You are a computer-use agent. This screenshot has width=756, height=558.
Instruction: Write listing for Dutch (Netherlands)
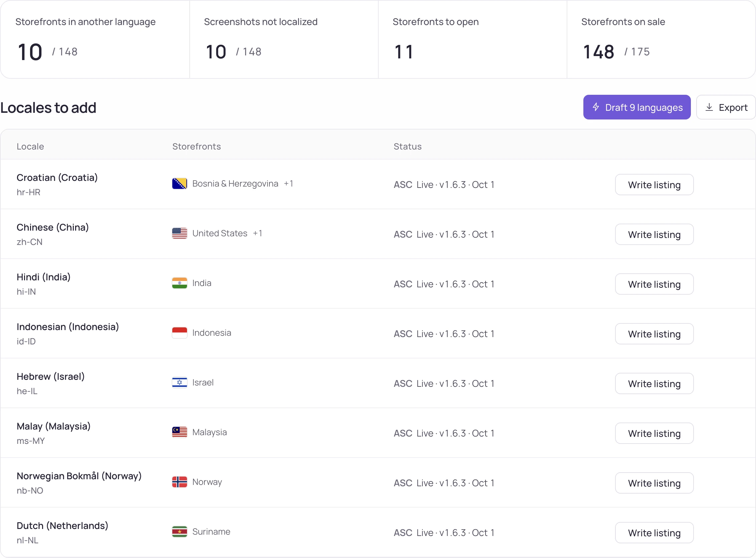[x=654, y=533]
